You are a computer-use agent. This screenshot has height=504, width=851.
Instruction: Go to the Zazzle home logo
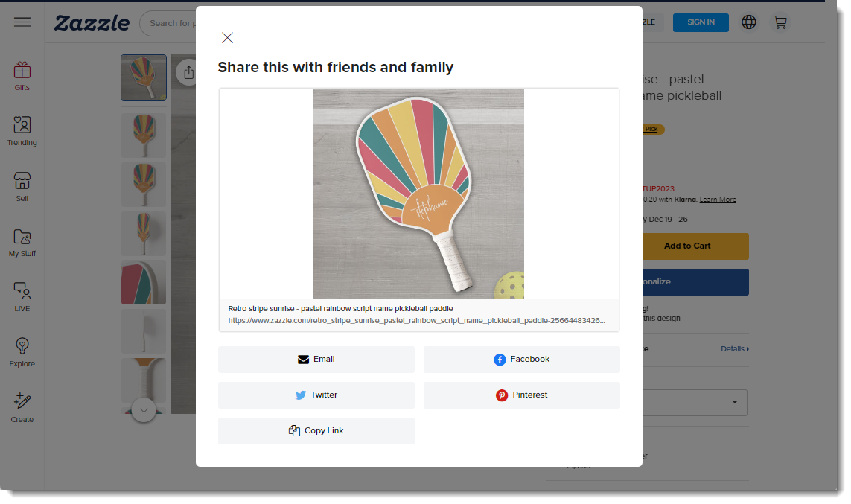tap(92, 23)
